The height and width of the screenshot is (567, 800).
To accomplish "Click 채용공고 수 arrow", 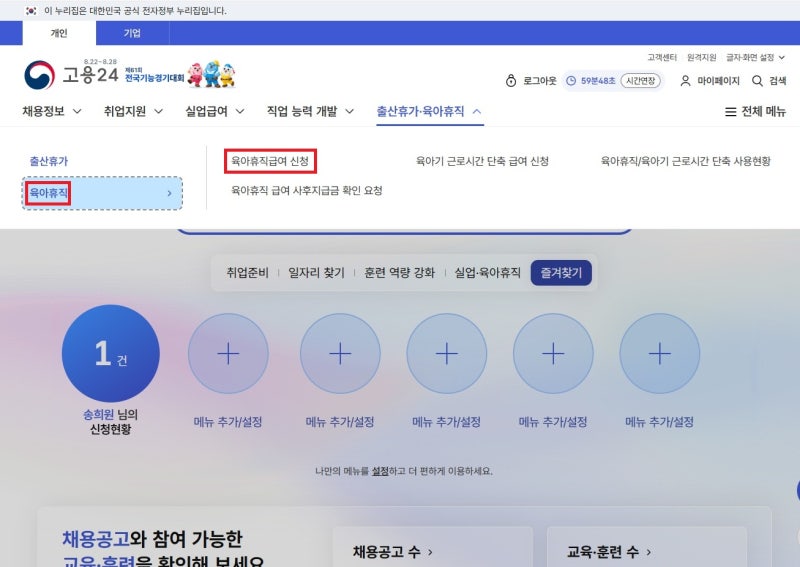I will pyautogui.click(x=430, y=552).
